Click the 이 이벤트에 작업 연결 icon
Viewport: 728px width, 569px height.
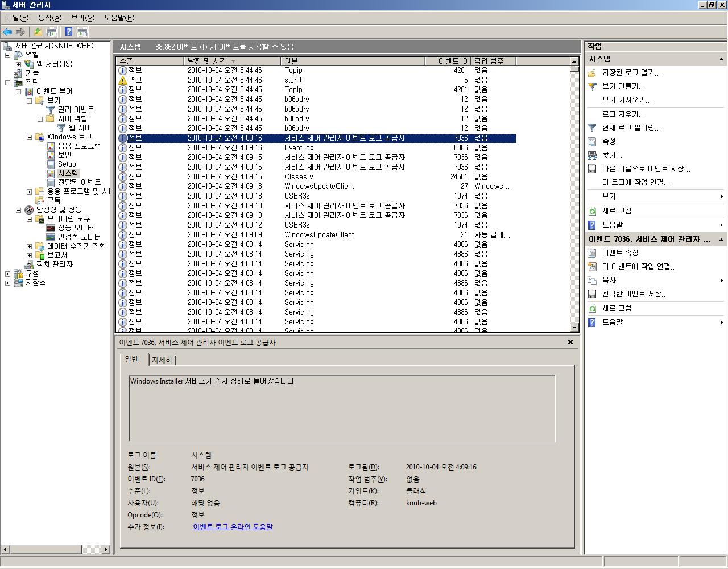click(x=592, y=266)
